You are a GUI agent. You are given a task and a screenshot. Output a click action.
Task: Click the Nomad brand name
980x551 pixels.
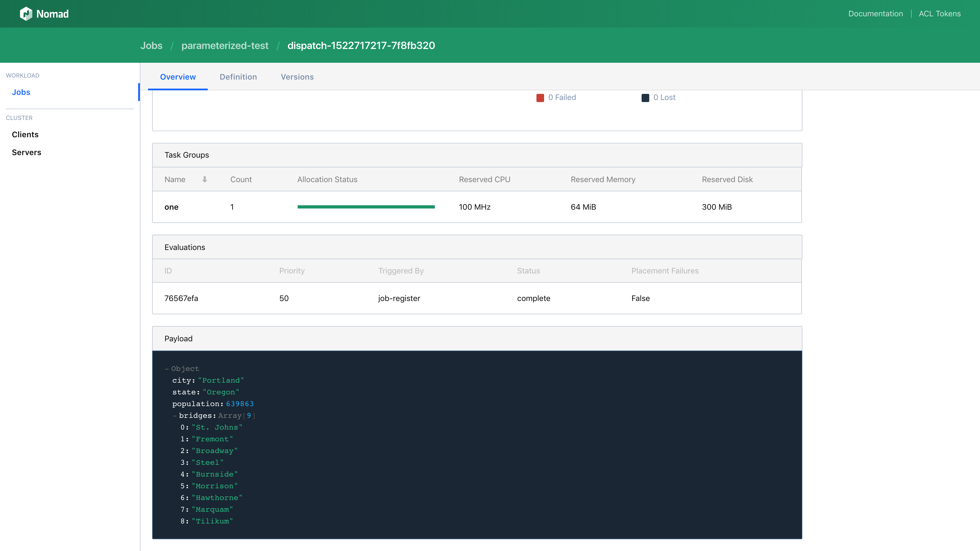[53, 14]
